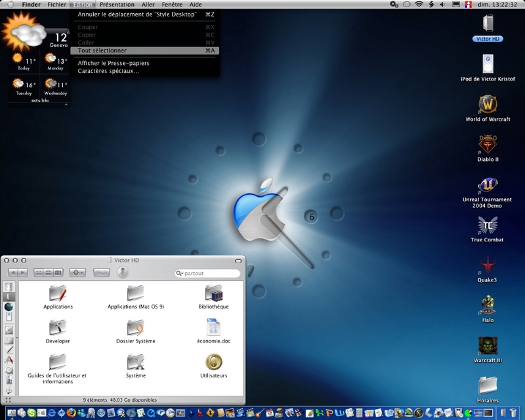Click the user silhouette toolbar button

click(123, 272)
